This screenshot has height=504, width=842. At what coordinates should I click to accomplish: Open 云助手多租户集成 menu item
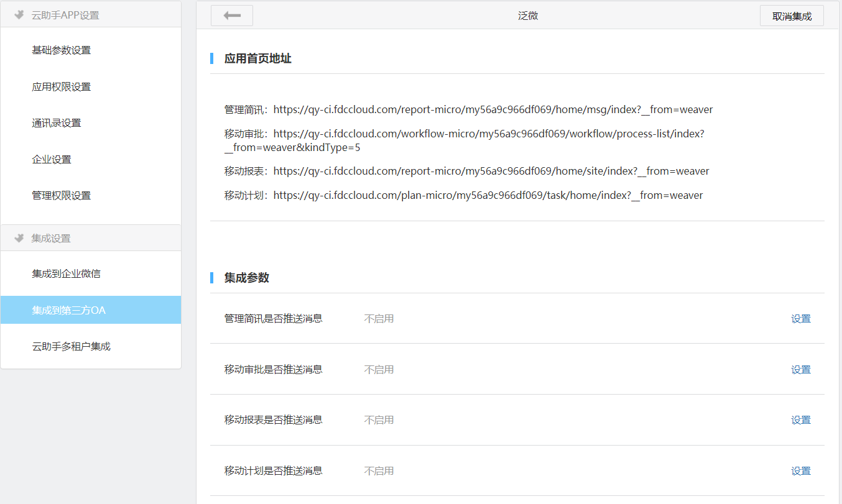(x=91, y=346)
